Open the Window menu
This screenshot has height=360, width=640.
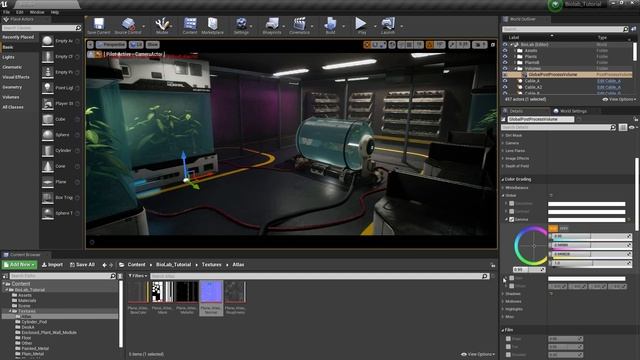pyautogui.click(x=37, y=12)
